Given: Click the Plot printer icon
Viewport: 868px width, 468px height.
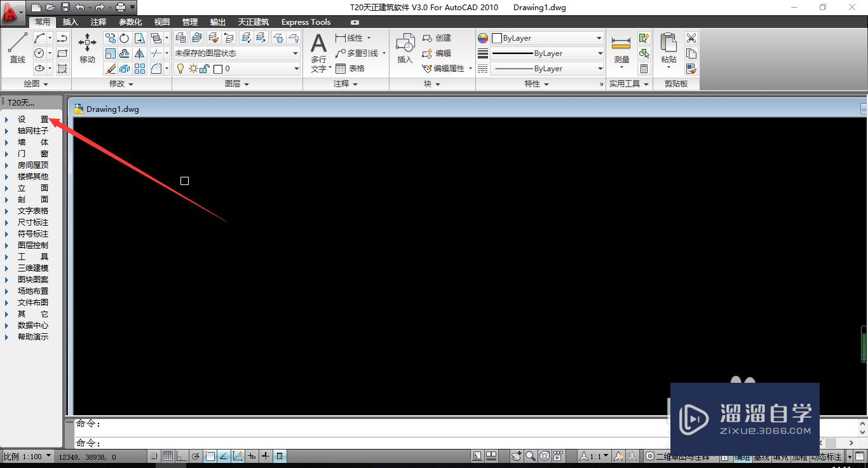Looking at the screenshot, I should point(121,8).
